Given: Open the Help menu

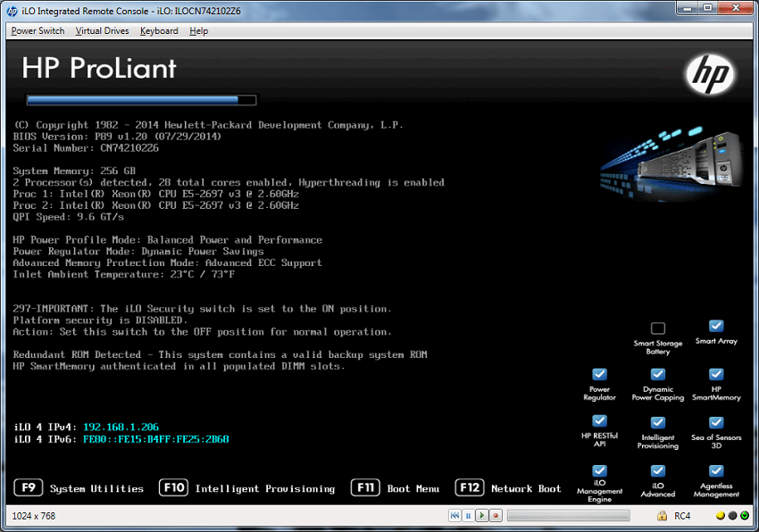Looking at the screenshot, I should click(198, 31).
